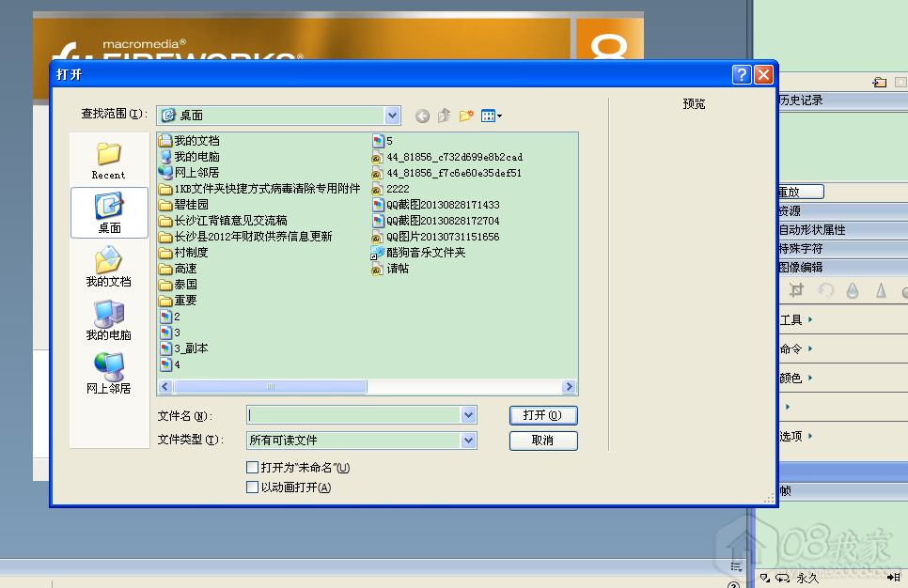The height and width of the screenshot is (588, 908).
Task: Expand the 查找范围 location dropdown
Action: click(393, 115)
